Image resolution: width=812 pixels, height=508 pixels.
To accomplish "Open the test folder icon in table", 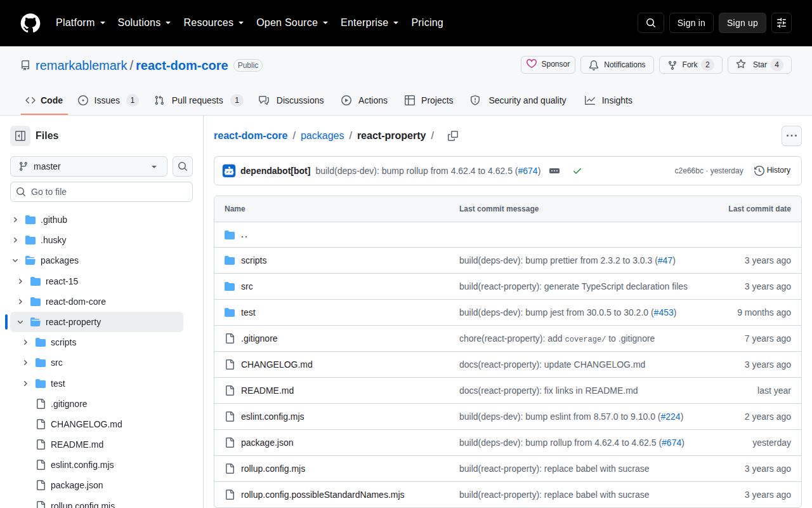I will [x=230, y=312].
